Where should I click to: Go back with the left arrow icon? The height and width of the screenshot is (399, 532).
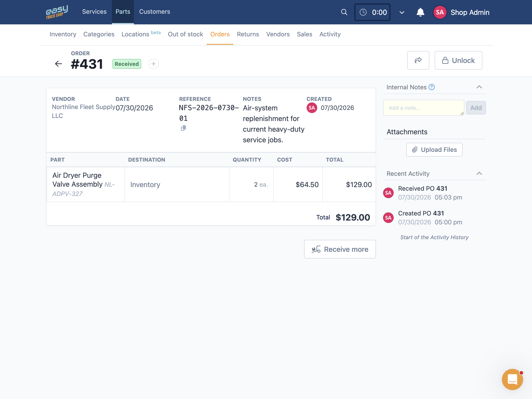[59, 64]
